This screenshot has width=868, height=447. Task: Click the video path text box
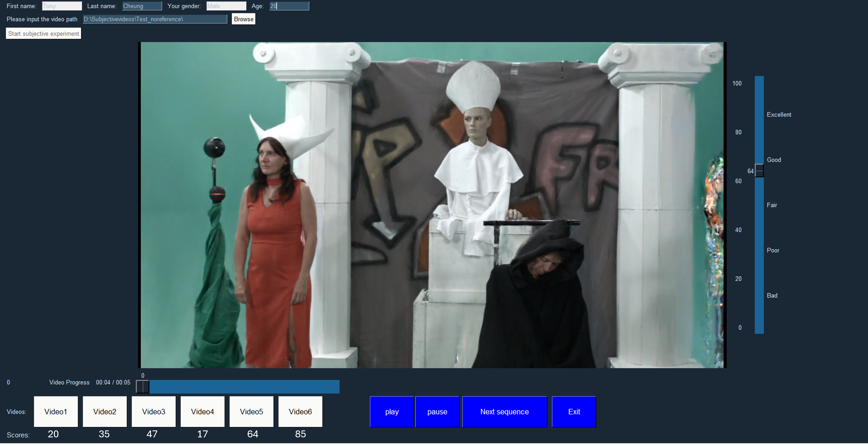pyautogui.click(x=155, y=19)
